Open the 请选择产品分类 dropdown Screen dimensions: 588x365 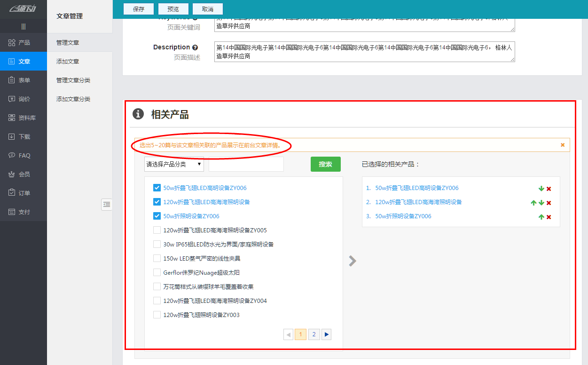tap(174, 164)
